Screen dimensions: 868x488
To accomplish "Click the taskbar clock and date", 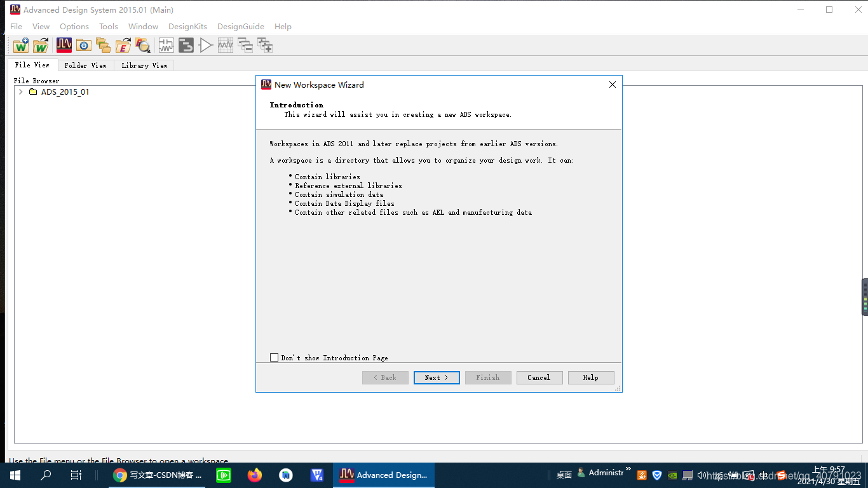I will [x=829, y=475].
